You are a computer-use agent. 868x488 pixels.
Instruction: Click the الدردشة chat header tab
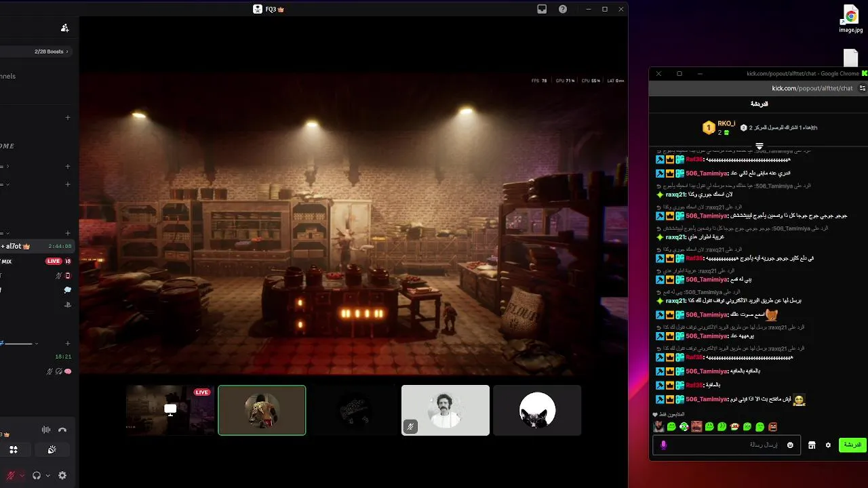click(759, 104)
